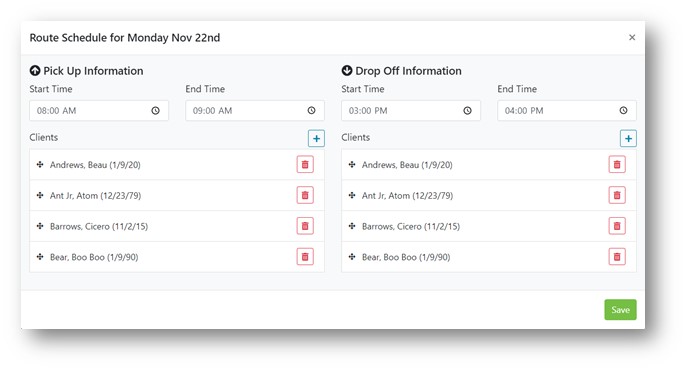Image resolution: width=687 pixels, height=371 pixels.
Task: Delete Bear, Boo Boo from Pick Up clients
Action: 305,257
